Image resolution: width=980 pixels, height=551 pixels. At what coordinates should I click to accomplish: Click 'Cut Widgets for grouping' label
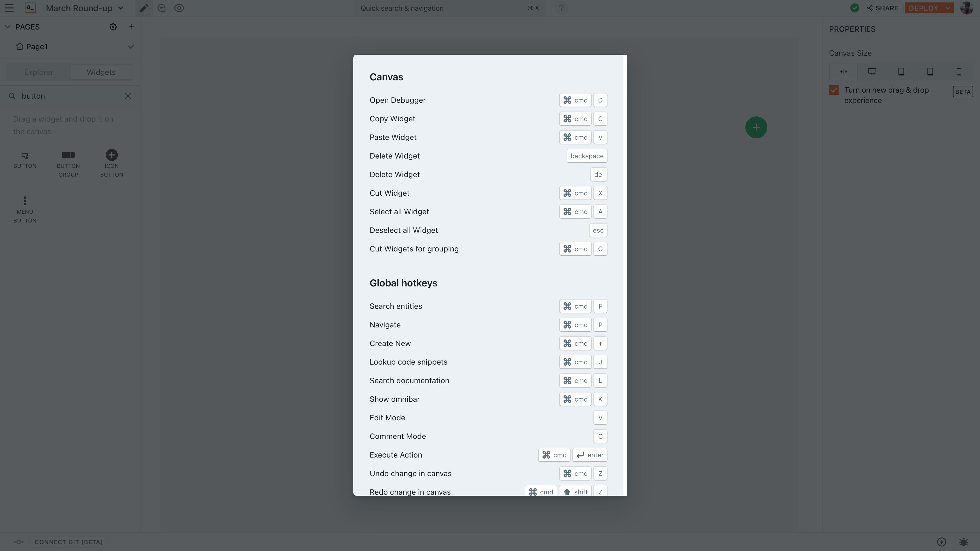pyautogui.click(x=414, y=249)
